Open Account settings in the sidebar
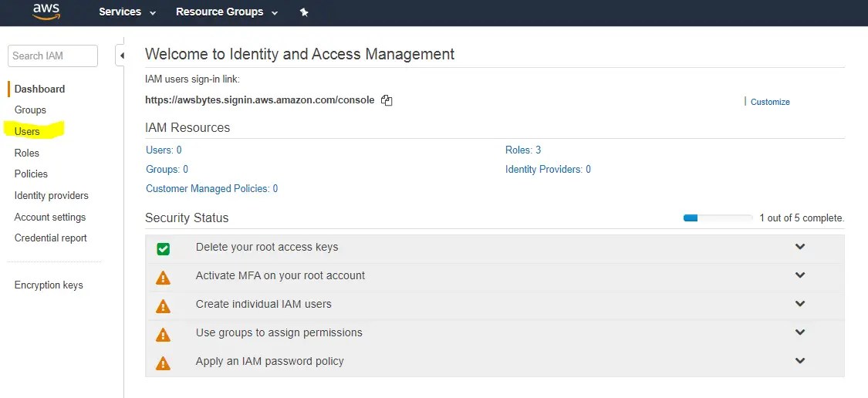 [50, 217]
